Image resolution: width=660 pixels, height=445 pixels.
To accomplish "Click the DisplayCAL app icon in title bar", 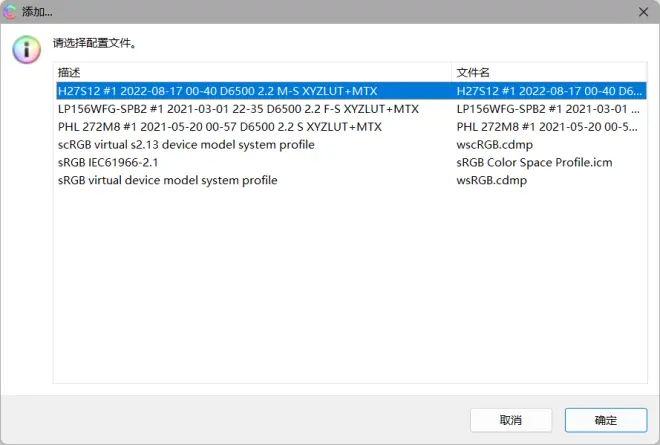I will [9, 11].
